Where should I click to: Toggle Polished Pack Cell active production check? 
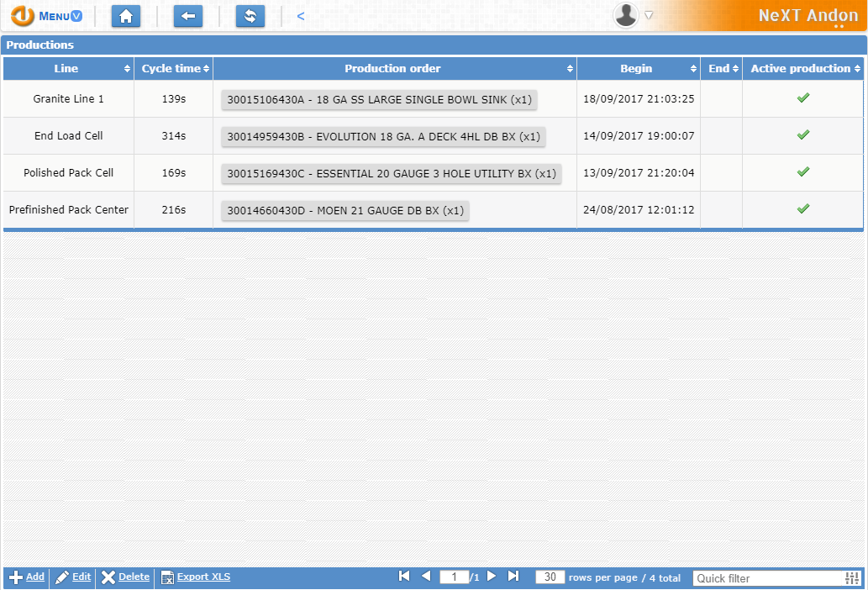802,173
